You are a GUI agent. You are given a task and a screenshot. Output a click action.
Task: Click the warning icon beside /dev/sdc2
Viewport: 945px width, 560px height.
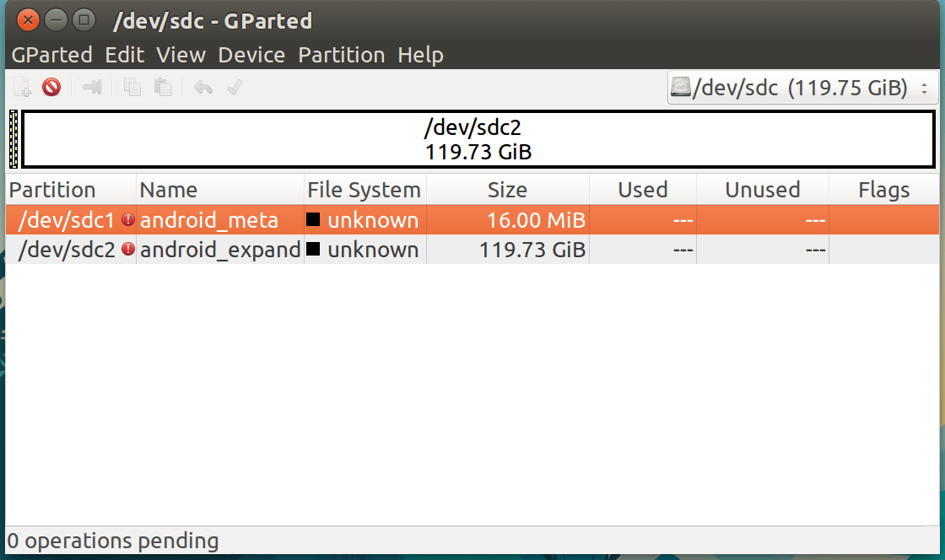click(127, 250)
